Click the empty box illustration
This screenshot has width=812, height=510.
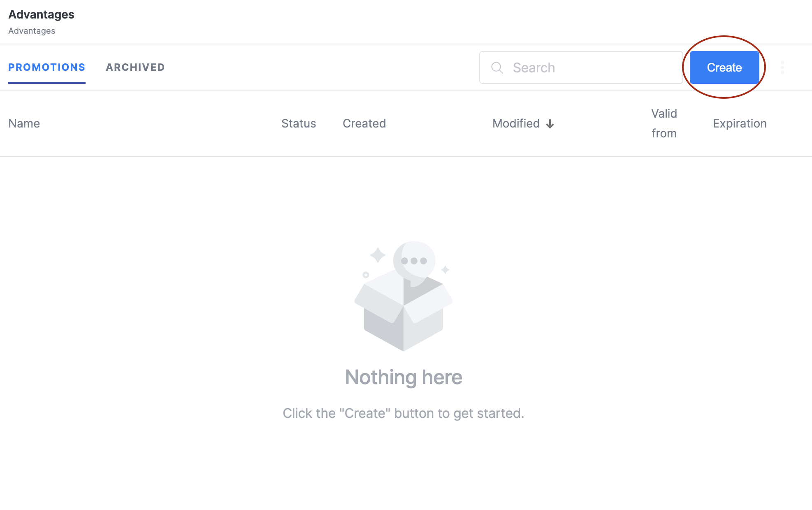coord(404,296)
